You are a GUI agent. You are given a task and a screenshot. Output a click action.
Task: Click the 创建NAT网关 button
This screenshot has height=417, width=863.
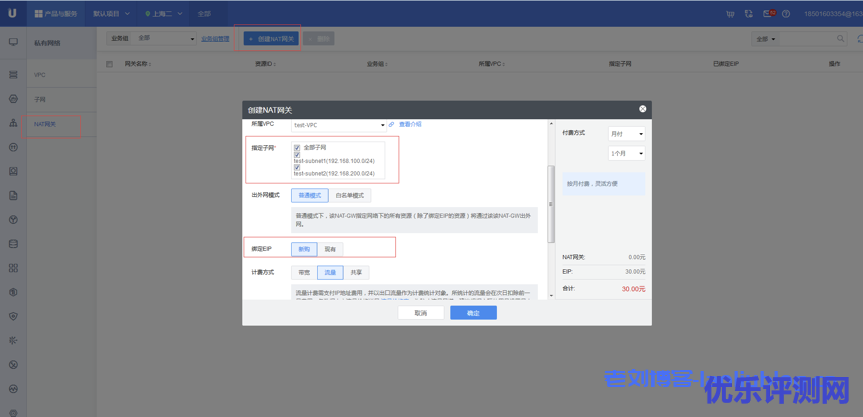click(x=271, y=39)
